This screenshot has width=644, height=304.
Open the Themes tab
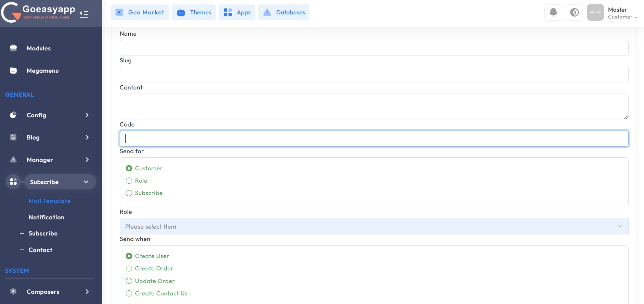point(194,13)
